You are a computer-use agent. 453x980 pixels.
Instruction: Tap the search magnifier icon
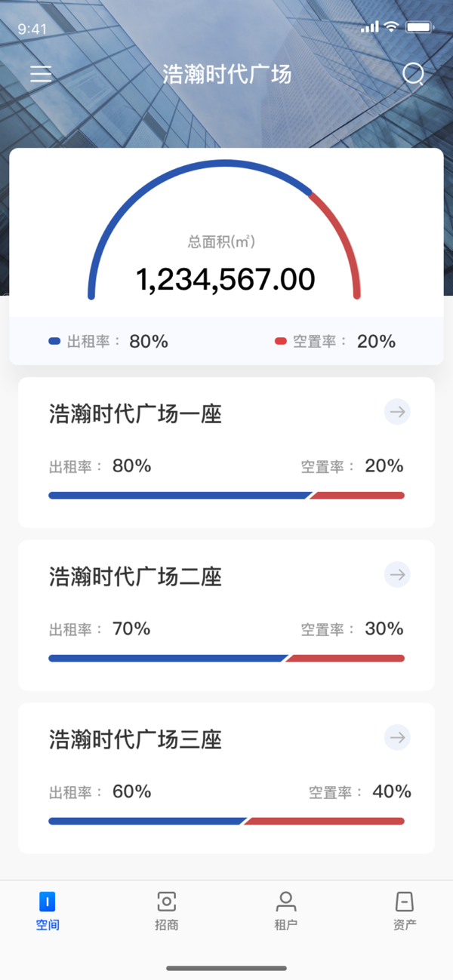pyautogui.click(x=413, y=74)
